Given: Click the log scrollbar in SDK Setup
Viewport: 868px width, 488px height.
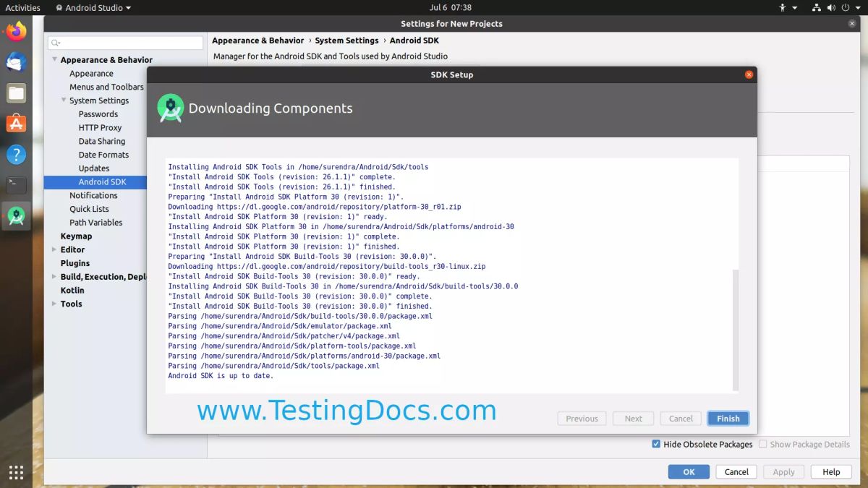Looking at the screenshot, I should point(736,330).
